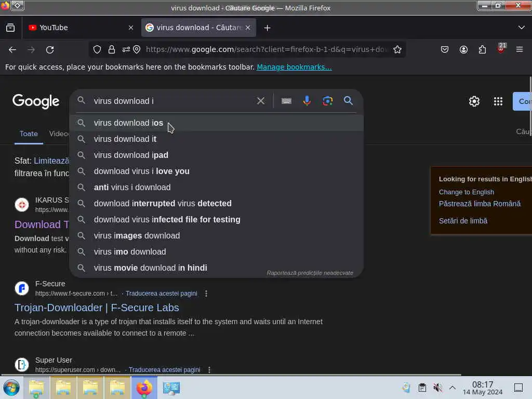Bookmark this page with the star icon
Image resolution: width=532 pixels, height=399 pixels.
point(397,49)
